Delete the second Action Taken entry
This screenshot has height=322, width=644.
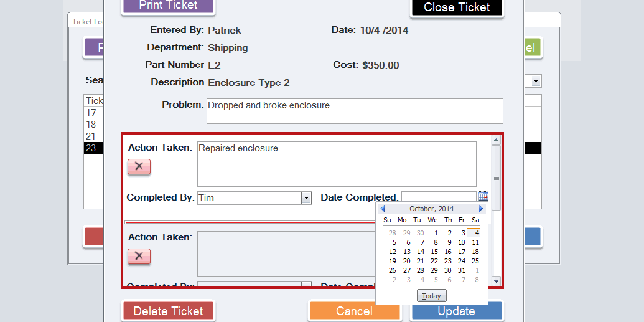[x=139, y=256]
